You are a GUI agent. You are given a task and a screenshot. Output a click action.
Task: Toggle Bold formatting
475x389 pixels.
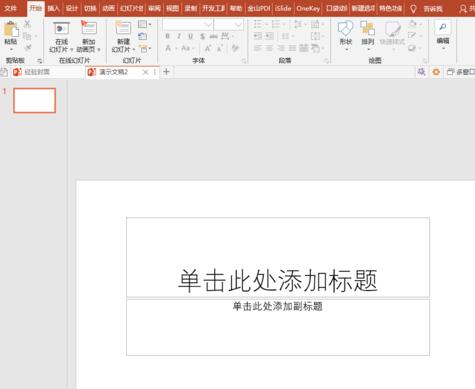[168, 36]
